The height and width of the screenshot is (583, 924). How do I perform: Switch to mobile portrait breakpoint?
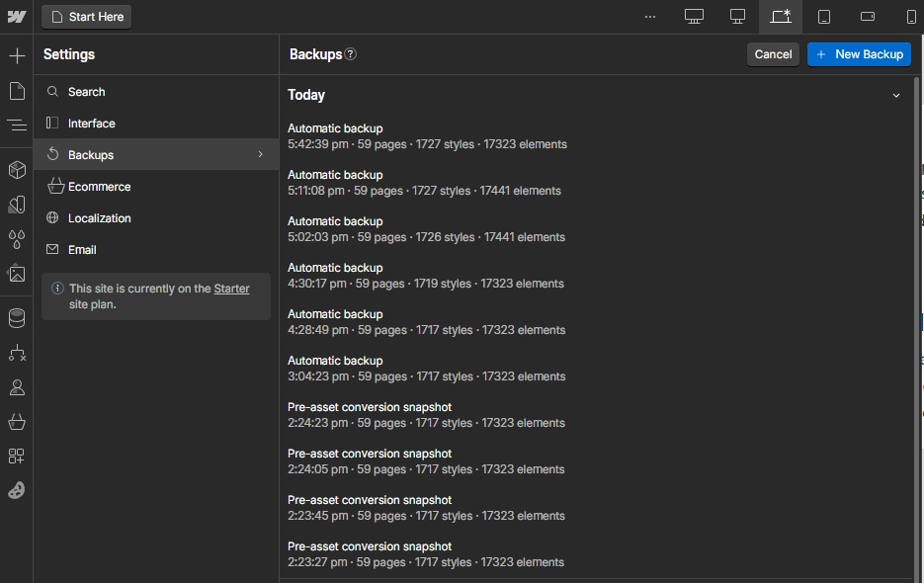click(911, 17)
